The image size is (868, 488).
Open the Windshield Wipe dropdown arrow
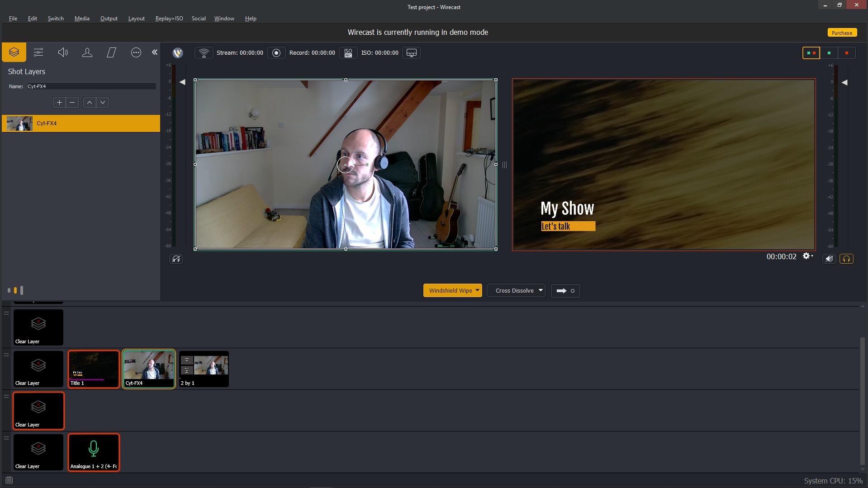[x=477, y=290]
